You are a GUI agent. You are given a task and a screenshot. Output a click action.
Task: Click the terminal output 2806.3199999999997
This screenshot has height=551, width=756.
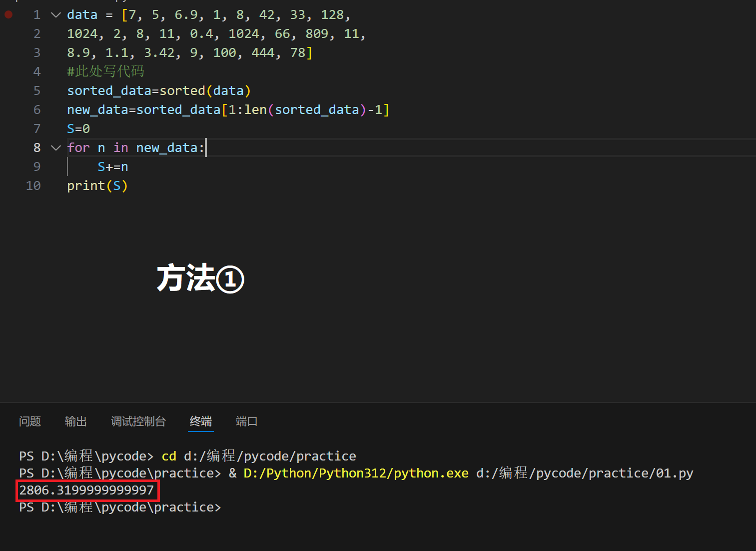tap(87, 490)
